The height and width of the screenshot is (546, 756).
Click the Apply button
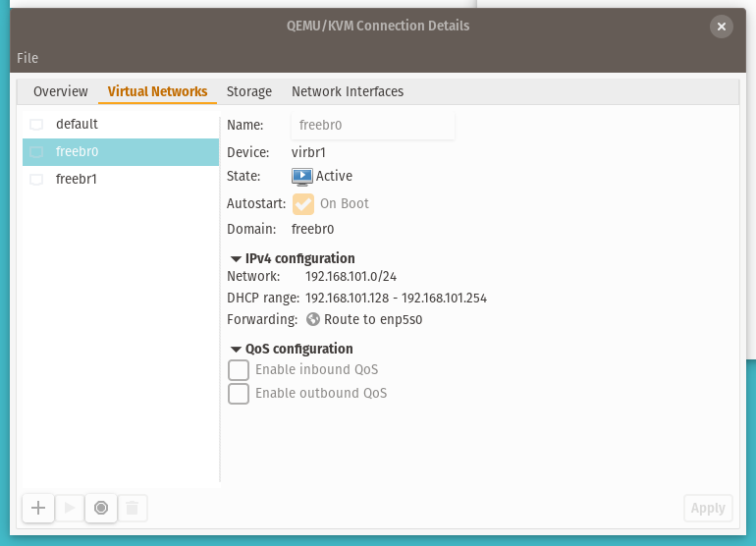(708, 508)
